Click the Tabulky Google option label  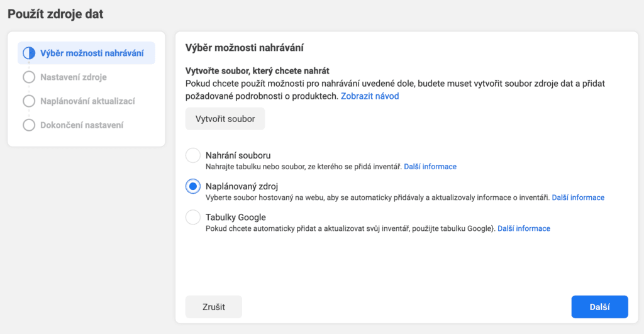coord(235,218)
